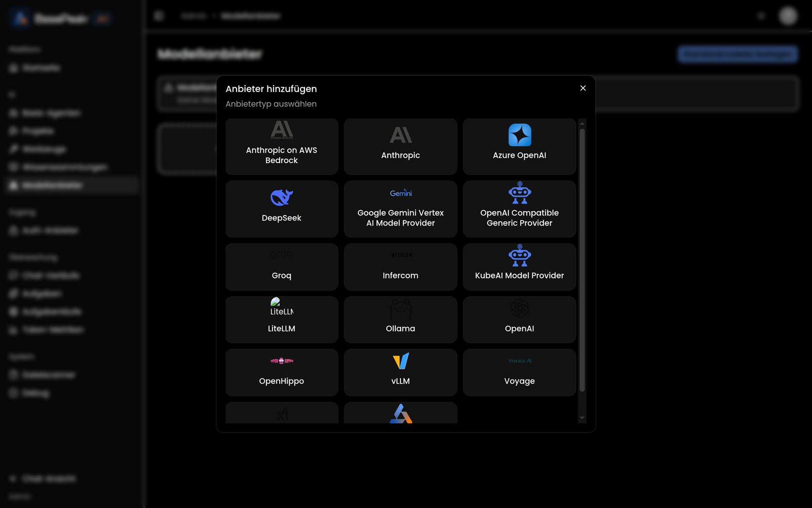Select OpenAI Compatible Generic Provider
Image resolution: width=812 pixels, height=508 pixels.
519,209
